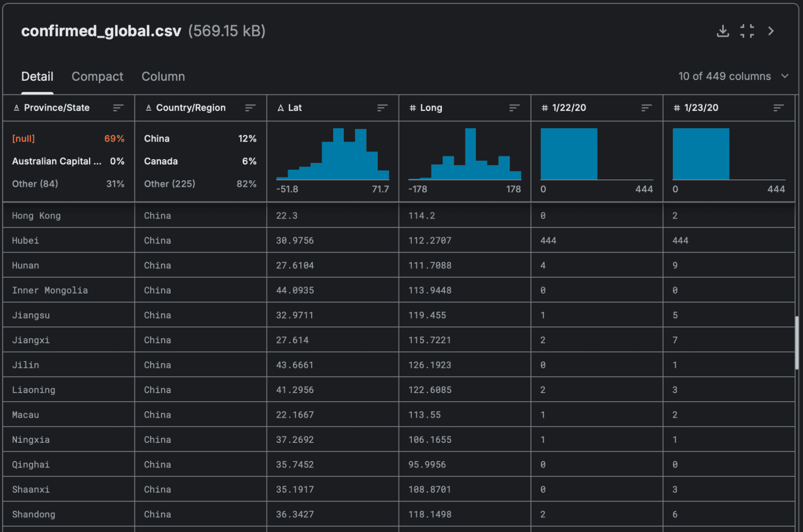
Task: Open sort options for 1/22/20 column
Action: click(646, 108)
